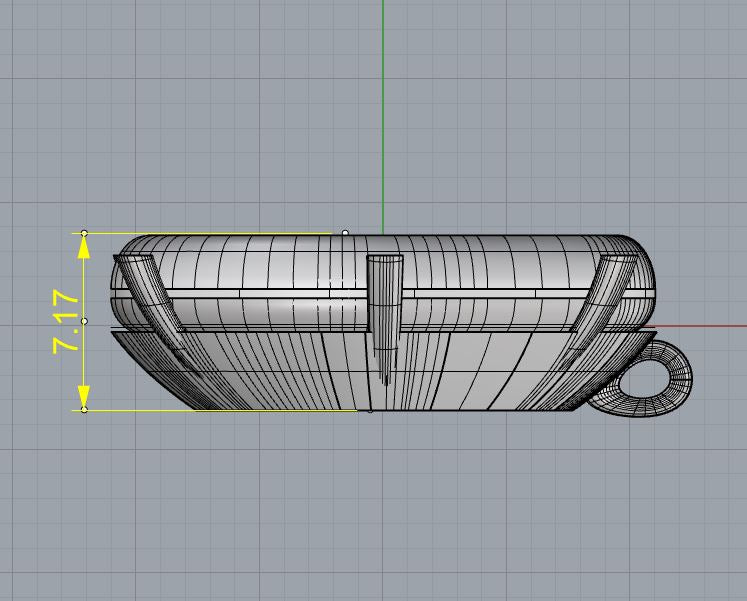Select the 7.17 dimension text
747x601 pixels.
[66, 321]
